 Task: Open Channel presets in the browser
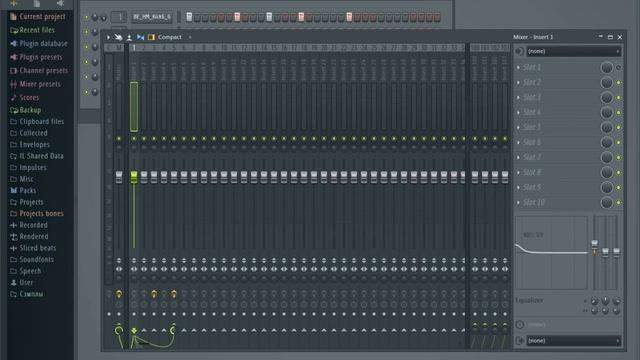point(39,71)
